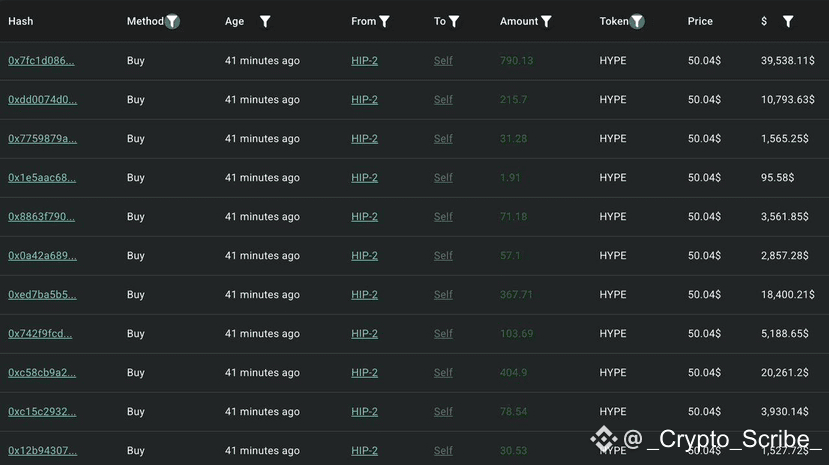
Task: Click HIP-2 sender in the 404.9 row
Action: click(x=364, y=373)
